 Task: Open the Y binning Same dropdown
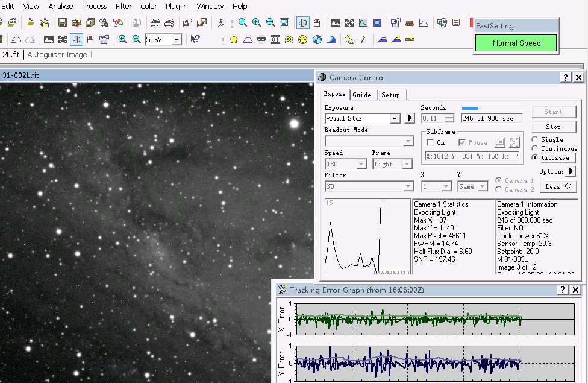coord(483,186)
